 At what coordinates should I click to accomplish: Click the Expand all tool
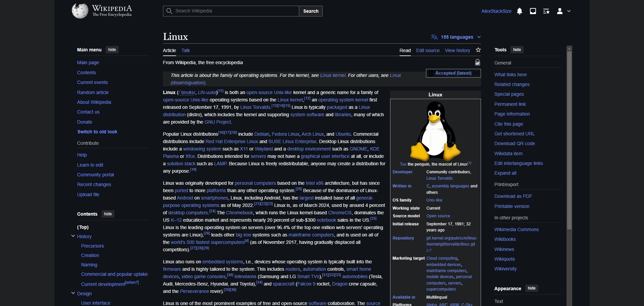(505, 173)
